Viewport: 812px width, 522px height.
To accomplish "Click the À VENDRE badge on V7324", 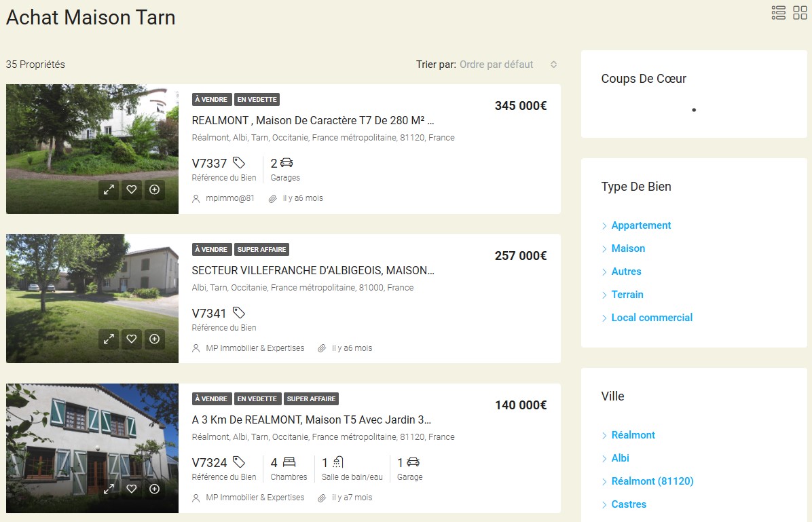I will (211, 398).
